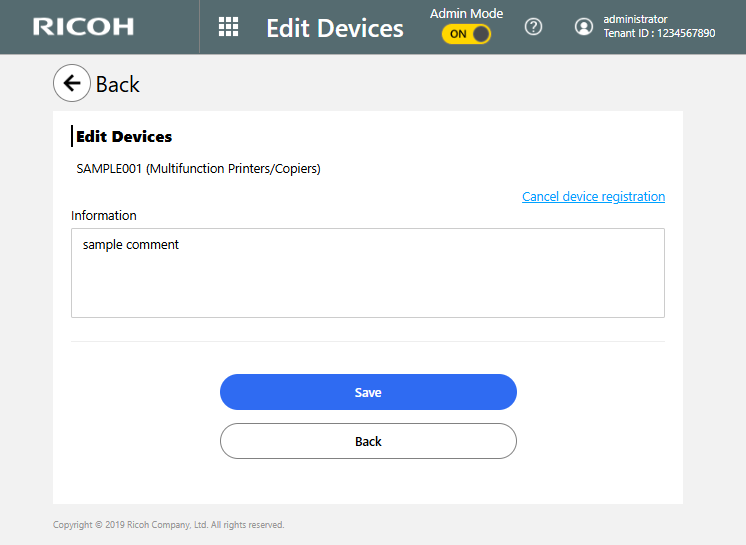Click the bold Edit Devices section heading
Viewport: 746px width, 545px height.
point(124,137)
